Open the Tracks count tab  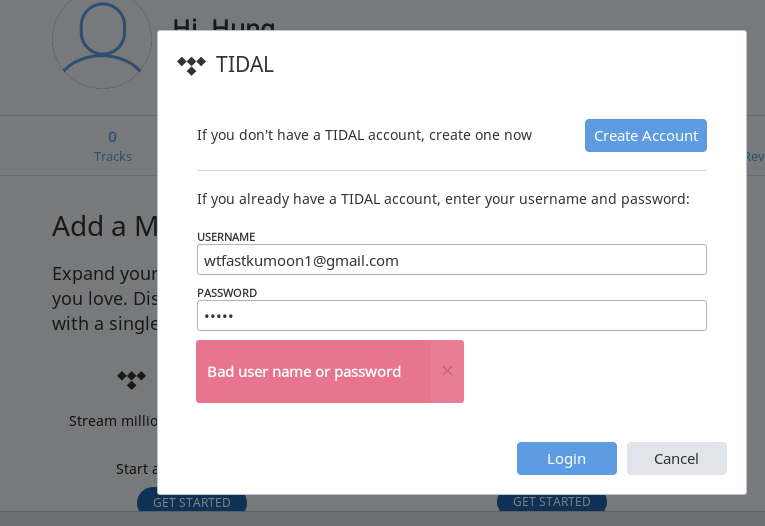coord(113,146)
